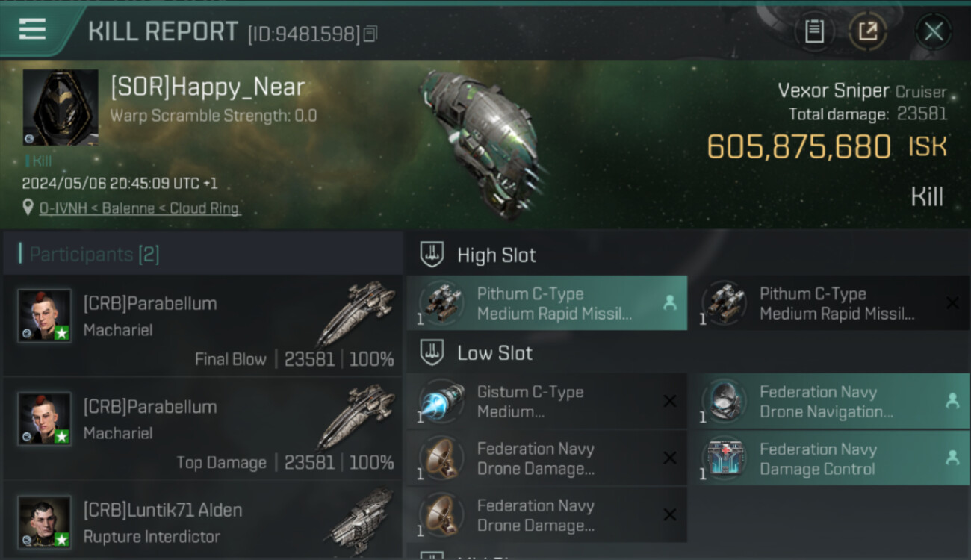971x560 pixels.
Task: Open Happy_Near's pilot portrait
Action: 61,108
